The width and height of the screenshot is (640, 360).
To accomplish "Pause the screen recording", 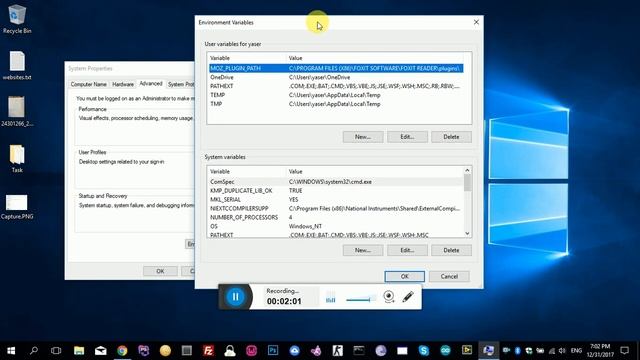I will (x=236, y=297).
